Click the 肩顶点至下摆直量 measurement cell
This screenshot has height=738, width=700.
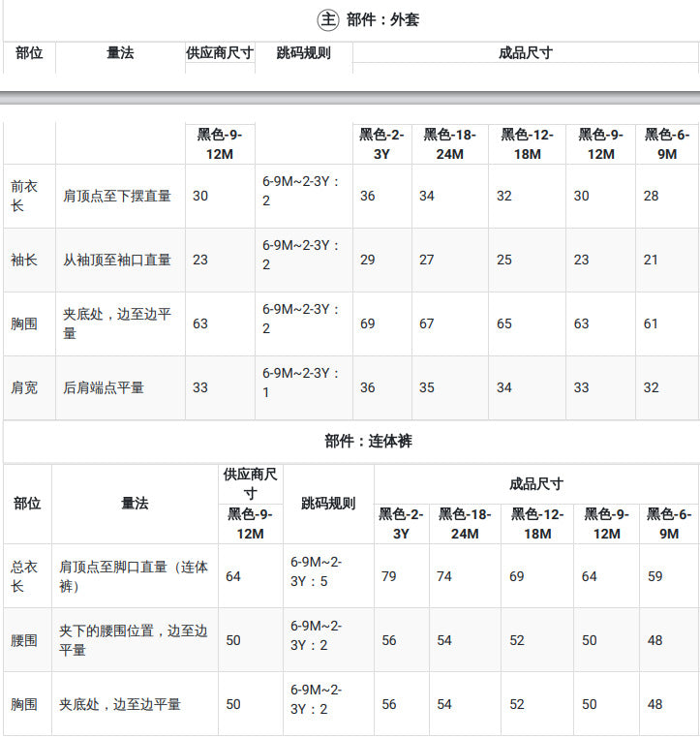[116, 196]
